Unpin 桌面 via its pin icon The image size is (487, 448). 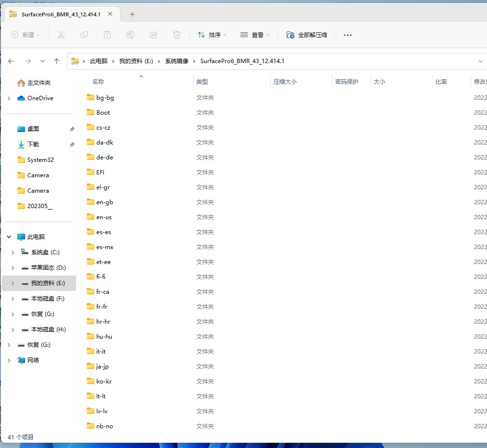72,129
